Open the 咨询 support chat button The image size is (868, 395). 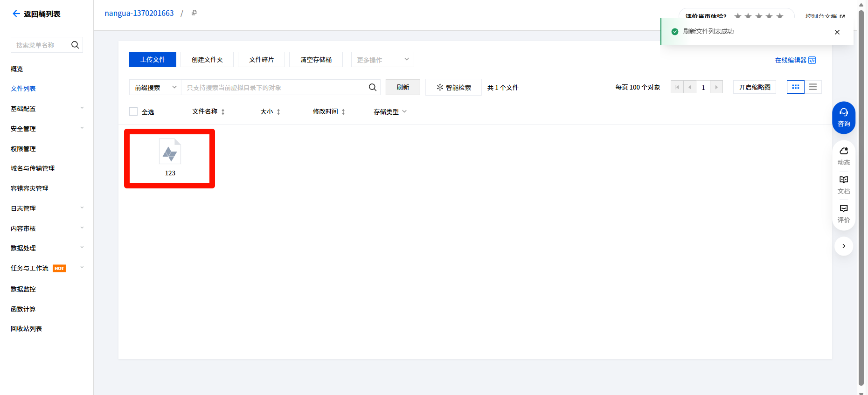click(x=843, y=118)
